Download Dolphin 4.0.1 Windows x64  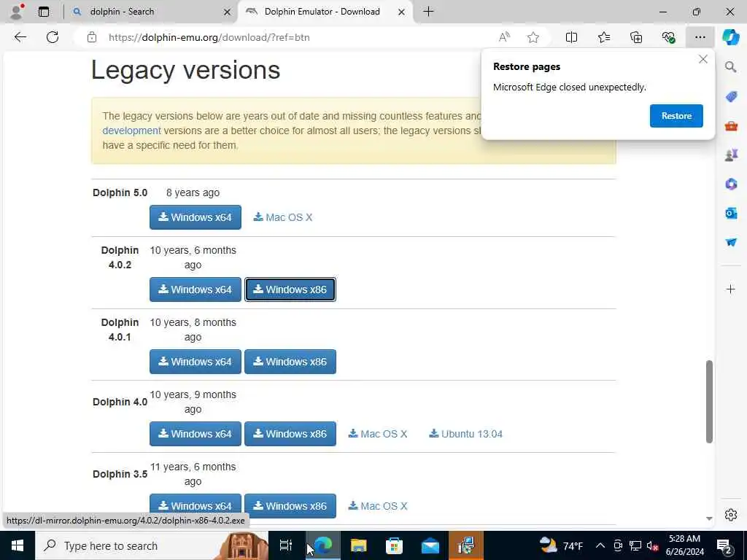(x=196, y=362)
